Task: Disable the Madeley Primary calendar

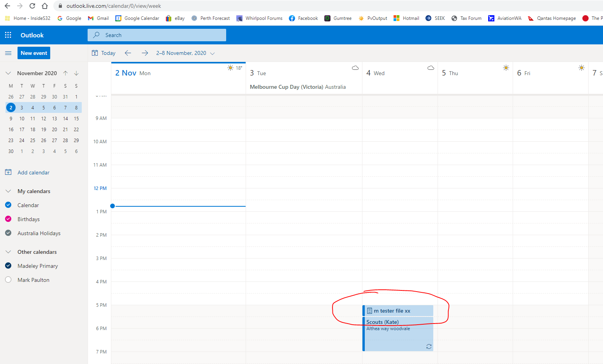Action: [x=8, y=266]
